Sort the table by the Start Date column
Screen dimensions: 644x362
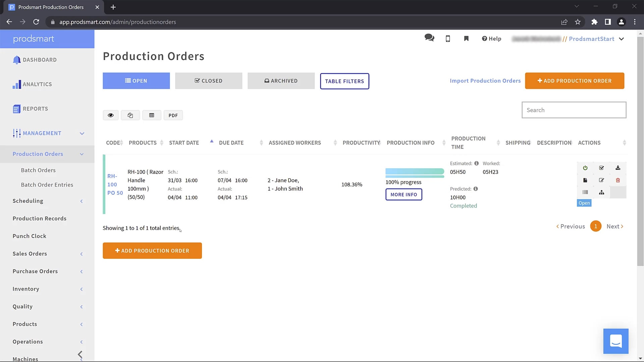pos(184,143)
